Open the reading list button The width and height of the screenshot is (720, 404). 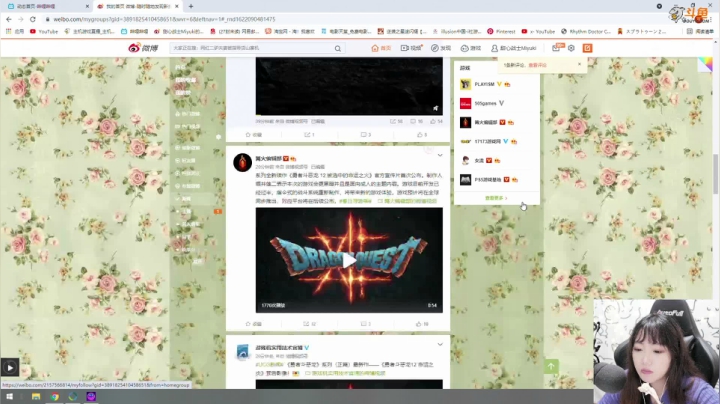pyautogui.click(x=700, y=32)
